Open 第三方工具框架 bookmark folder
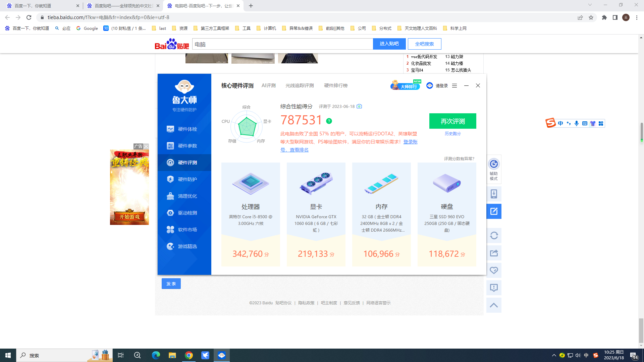Screen dimensions: 644x362 click(x=211, y=28)
